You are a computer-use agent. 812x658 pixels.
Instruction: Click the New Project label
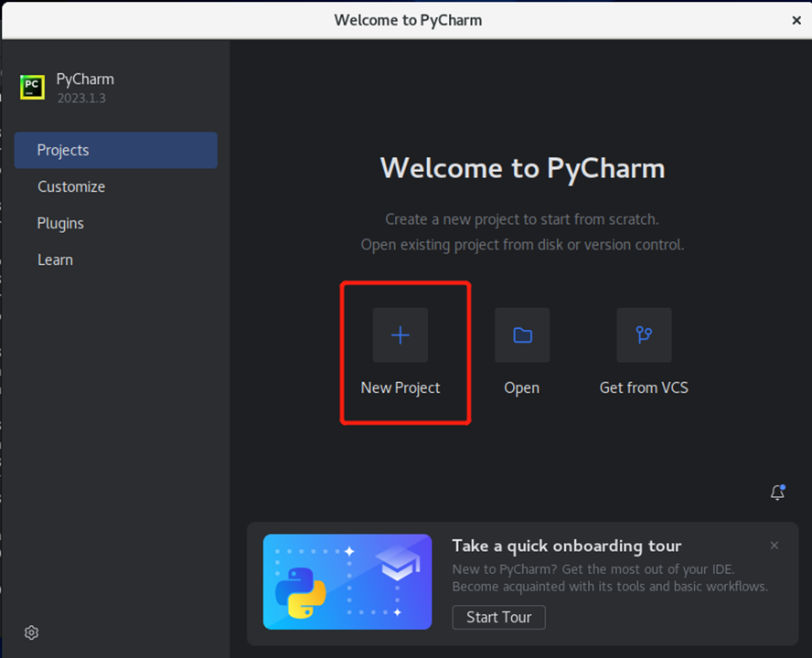point(401,387)
